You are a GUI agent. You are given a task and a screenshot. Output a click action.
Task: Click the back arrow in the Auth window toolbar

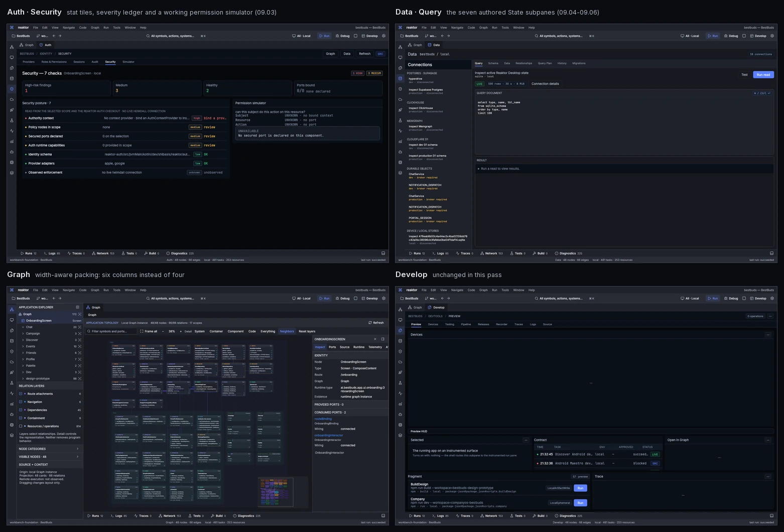click(54, 36)
